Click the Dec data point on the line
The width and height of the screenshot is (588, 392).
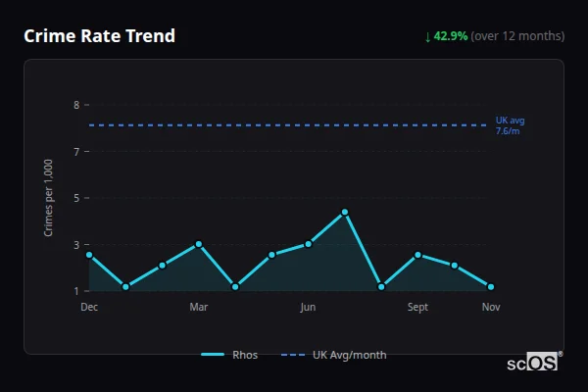point(89,255)
